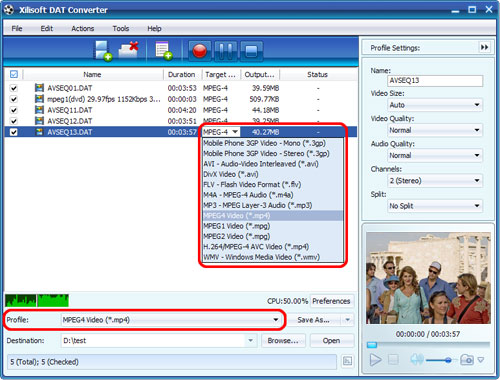500x380 pixels.
Task: Select MPEG1 Video (*.mpg) format
Action: (x=273, y=226)
